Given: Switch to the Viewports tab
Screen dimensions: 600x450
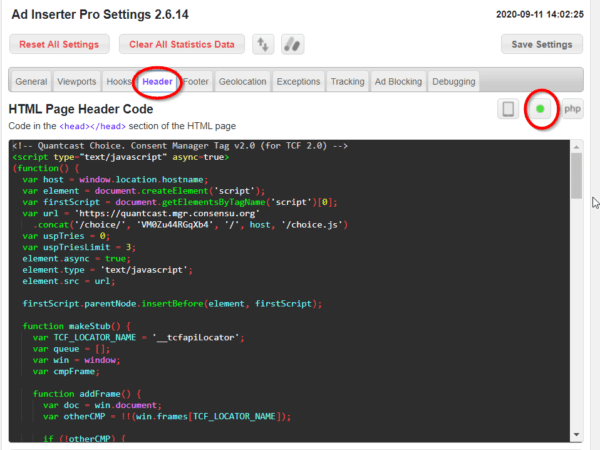Looking at the screenshot, I should 77,82.
